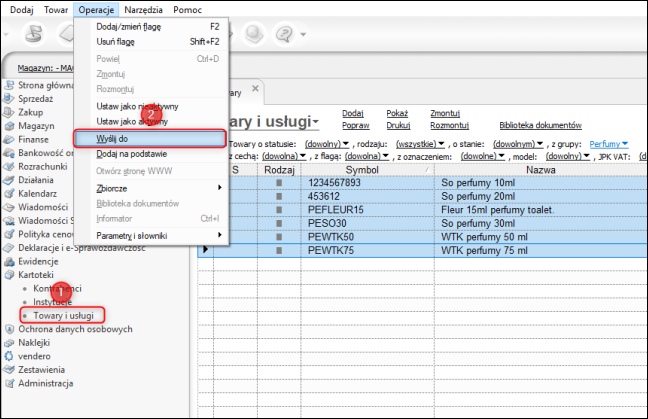Open the Pomoc menu
The image size is (648, 419).
(187, 10)
